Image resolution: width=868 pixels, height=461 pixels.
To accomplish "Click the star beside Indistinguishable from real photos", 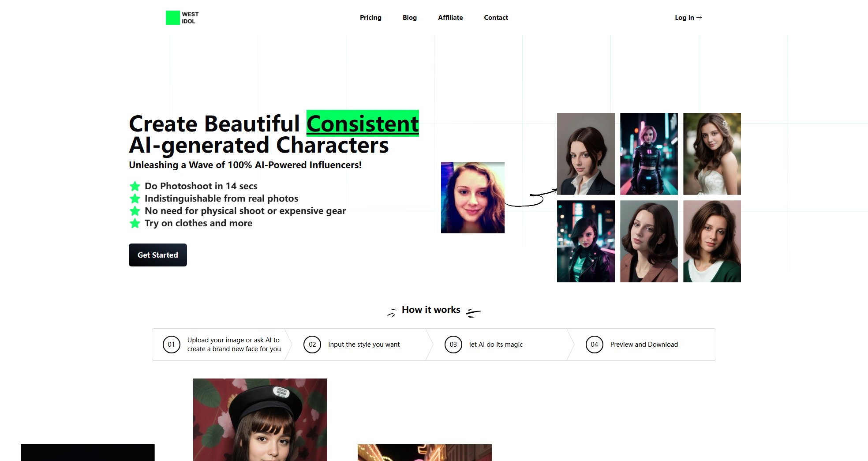I will click(x=135, y=199).
